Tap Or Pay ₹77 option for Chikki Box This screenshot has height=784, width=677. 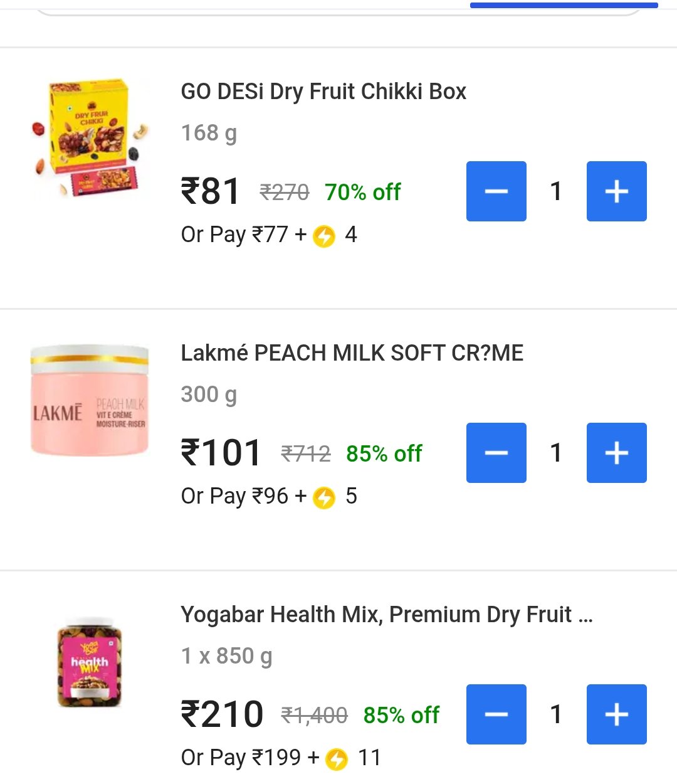click(234, 235)
